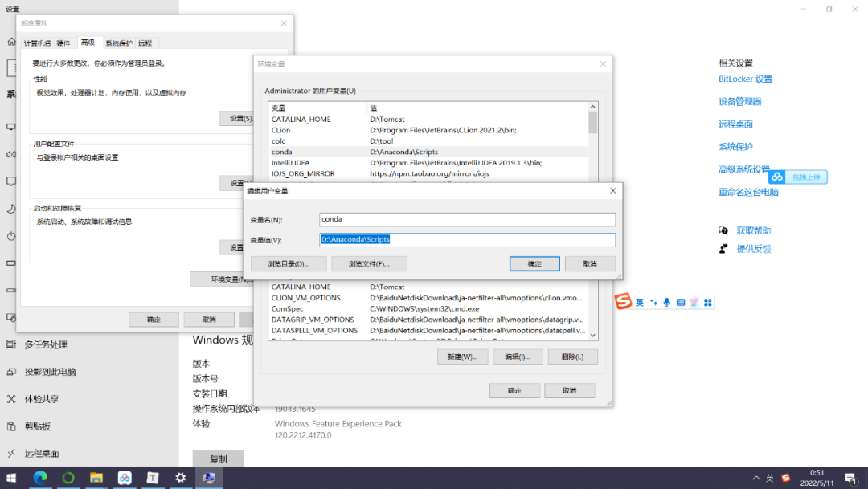868x489 pixels.
Task: Click the Sogou S logo on the IME toolbar
Action: (624, 301)
